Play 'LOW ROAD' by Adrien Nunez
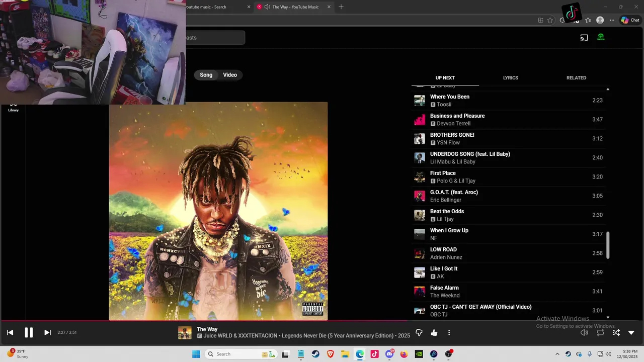The image size is (644, 362). pyautogui.click(x=508, y=253)
